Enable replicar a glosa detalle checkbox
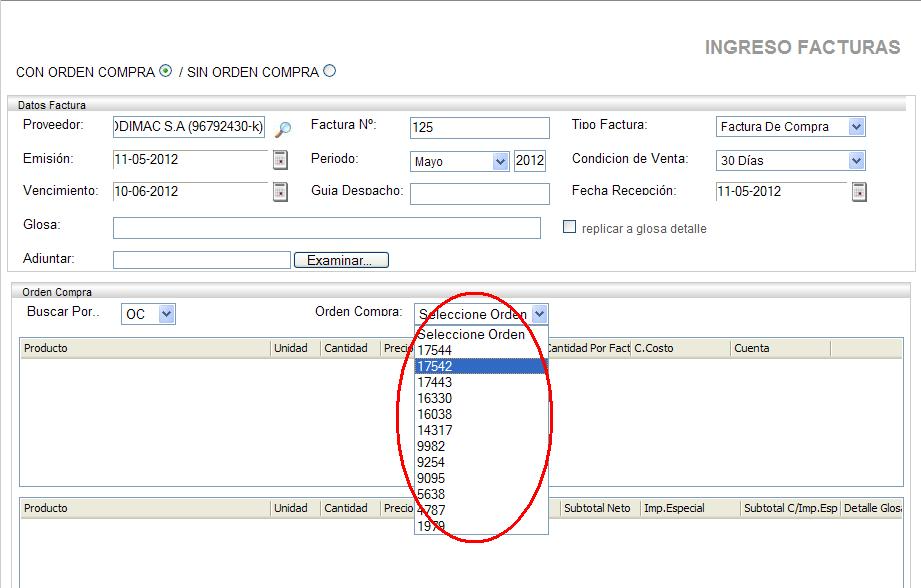The width and height of the screenshot is (921, 588). pos(569,227)
